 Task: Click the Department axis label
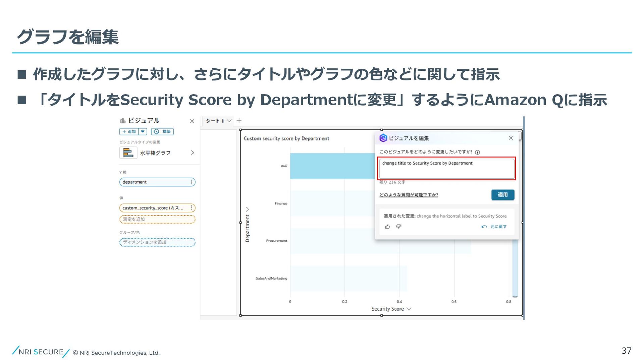point(248,229)
